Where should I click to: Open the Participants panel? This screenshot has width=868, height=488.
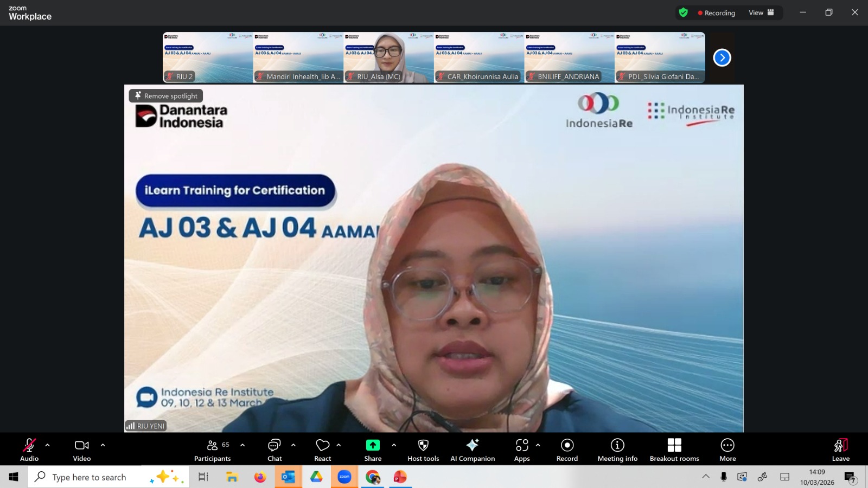point(212,450)
